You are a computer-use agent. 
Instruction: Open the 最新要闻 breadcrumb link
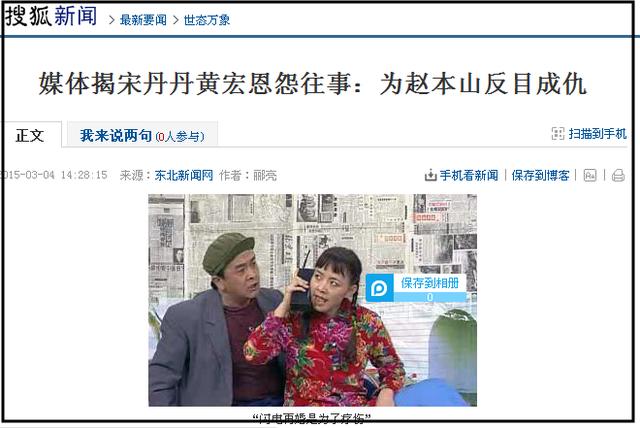pos(143,20)
